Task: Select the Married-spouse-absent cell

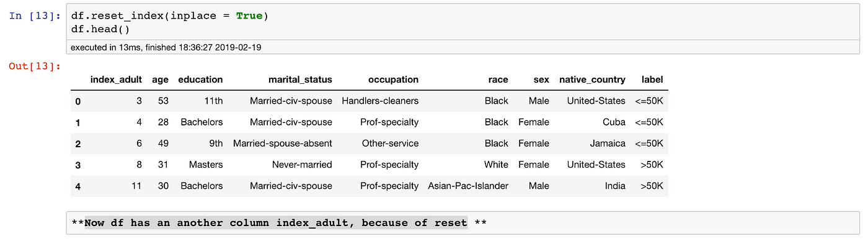Action: (x=283, y=143)
